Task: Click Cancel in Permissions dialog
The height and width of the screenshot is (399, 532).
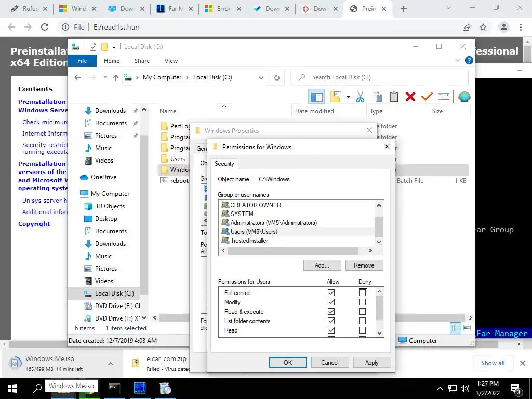Action: coord(330,362)
